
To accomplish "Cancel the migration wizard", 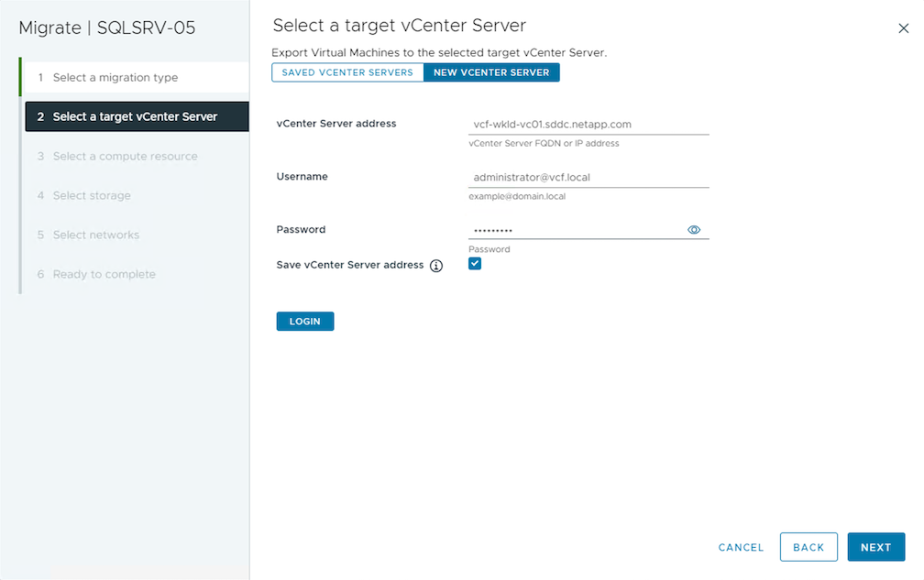I will click(x=741, y=547).
